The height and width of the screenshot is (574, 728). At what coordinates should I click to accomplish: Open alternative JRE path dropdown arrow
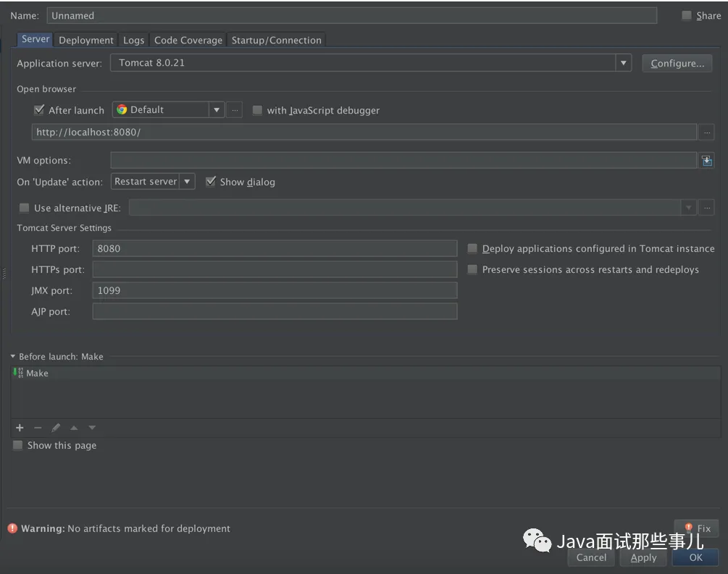pyautogui.click(x=689, y=208)
